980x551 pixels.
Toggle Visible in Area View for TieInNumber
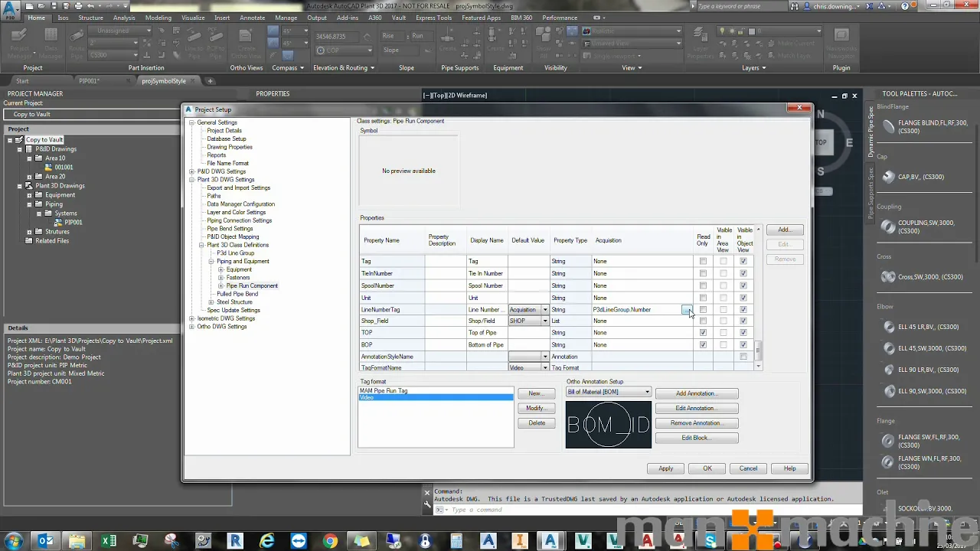pyautogui.click(x=724, y=273)
